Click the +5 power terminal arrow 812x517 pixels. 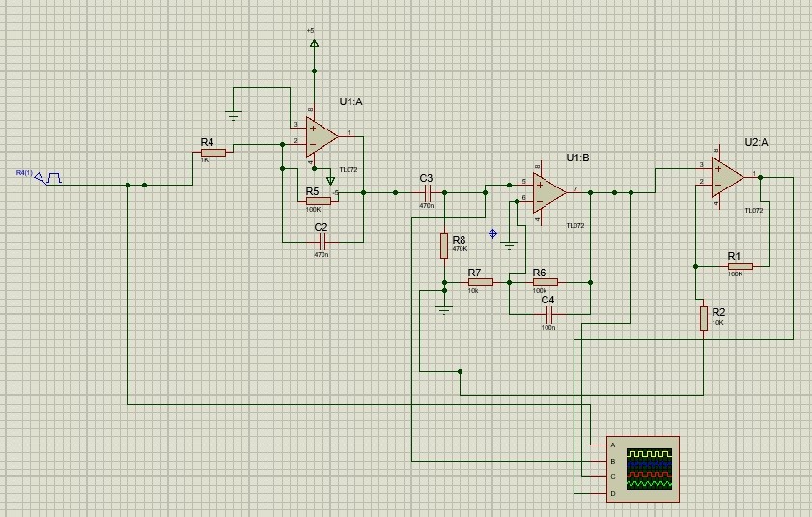[x=314, y=43]
